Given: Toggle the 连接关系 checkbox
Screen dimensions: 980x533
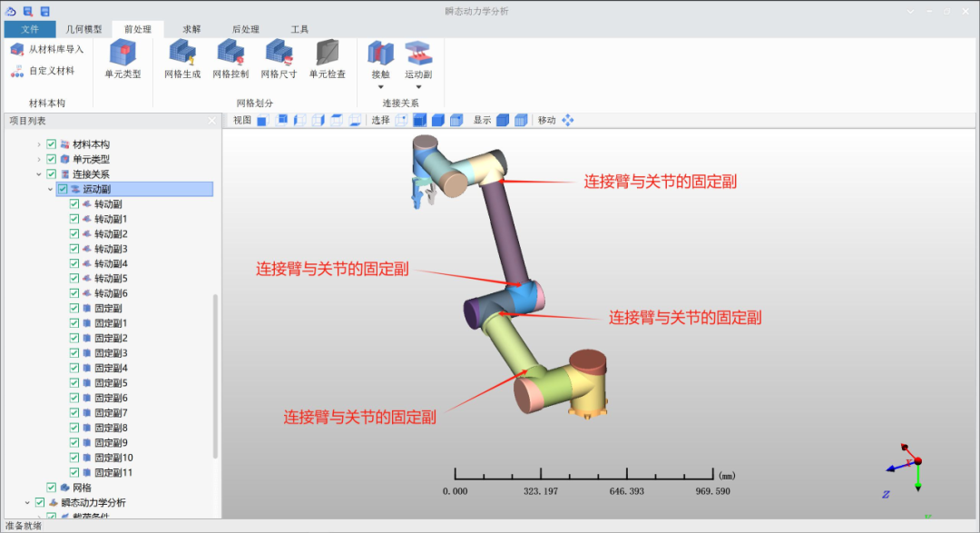Looking at the screenshot, I should click(51, 174).
